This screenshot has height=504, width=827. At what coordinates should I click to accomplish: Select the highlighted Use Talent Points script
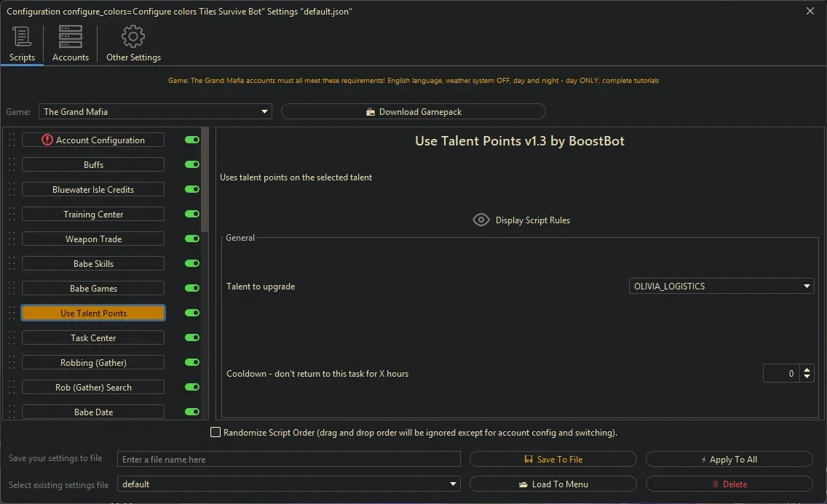tap(93, 313)
